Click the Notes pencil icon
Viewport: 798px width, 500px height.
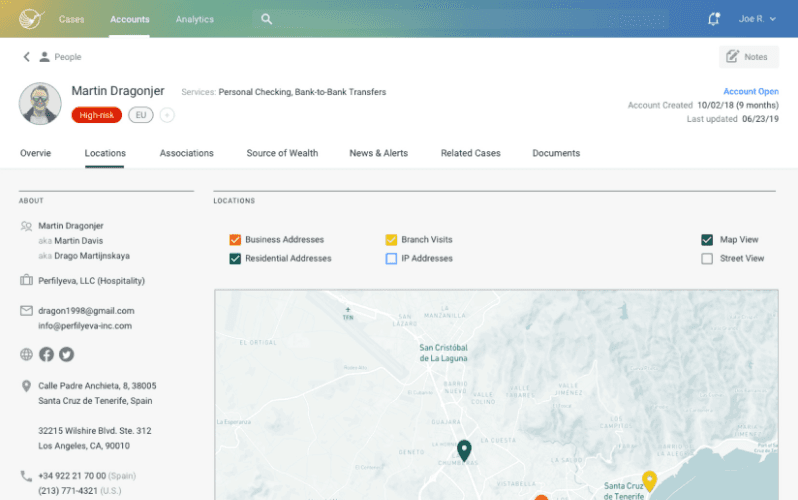click(732, 57)
